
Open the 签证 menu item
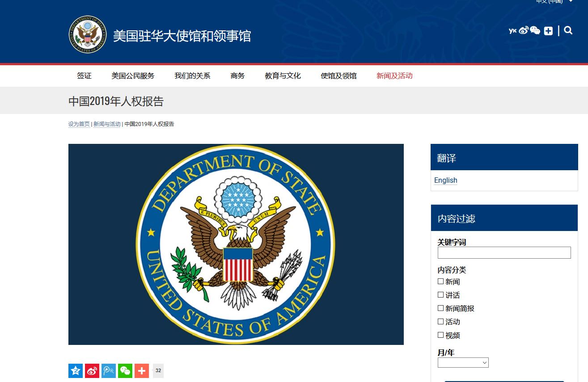point(84,76)
